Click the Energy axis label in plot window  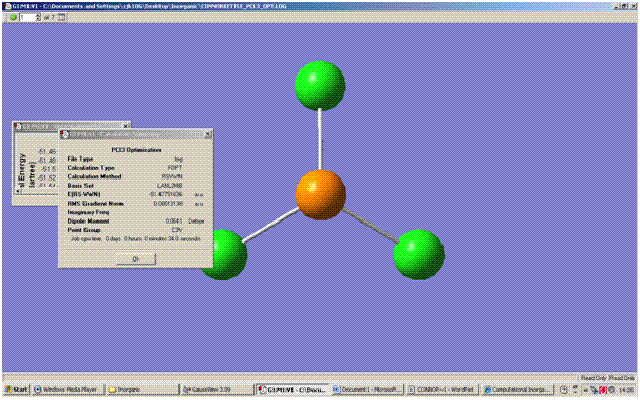(x=22, y=171)
